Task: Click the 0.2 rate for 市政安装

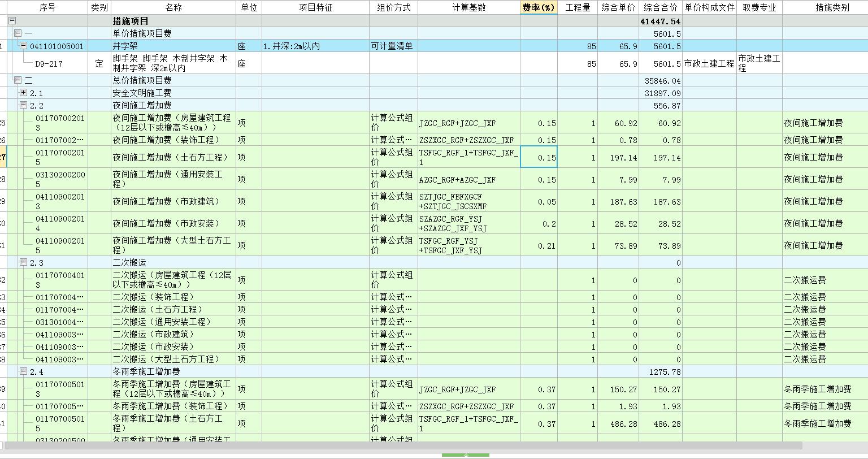Action: pyautogui.click(x=539, y=223)
